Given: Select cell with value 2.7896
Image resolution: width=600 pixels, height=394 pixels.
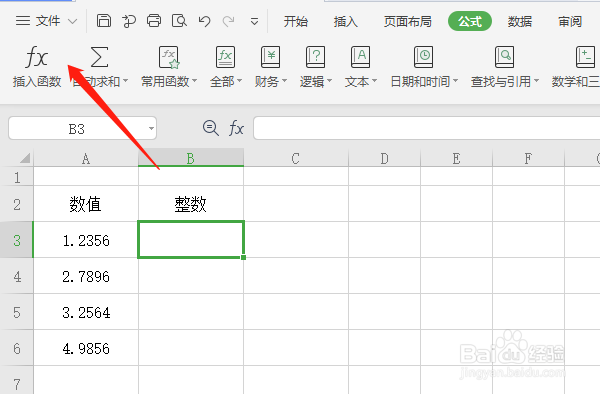Looking at the screenshot, I should [86, 276].
